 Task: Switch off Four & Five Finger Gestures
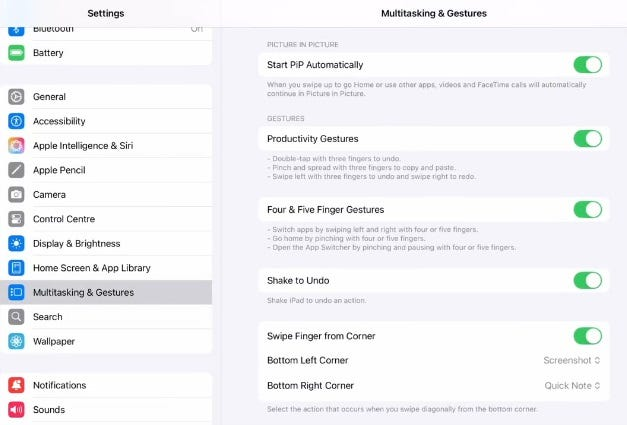(587, 210)
